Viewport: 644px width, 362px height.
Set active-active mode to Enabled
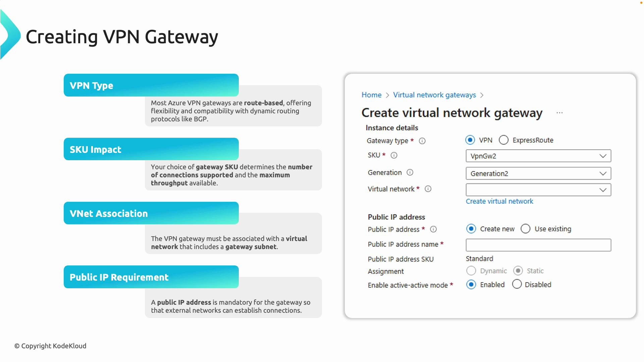click(471, 284)
